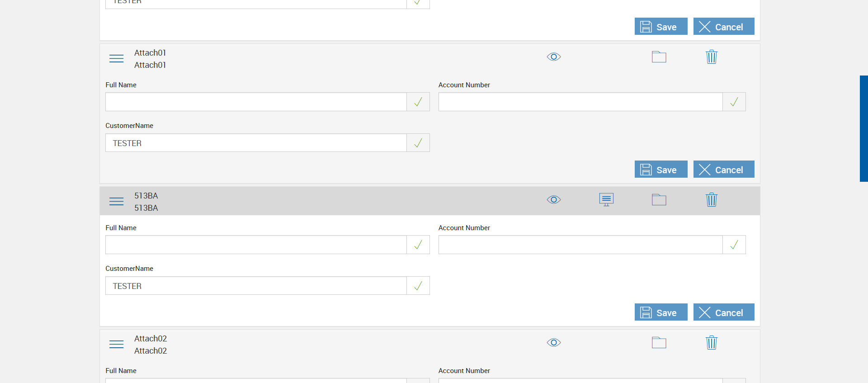
Task: Click trash icon for 513BA
Action: click(x=711, y=200)
